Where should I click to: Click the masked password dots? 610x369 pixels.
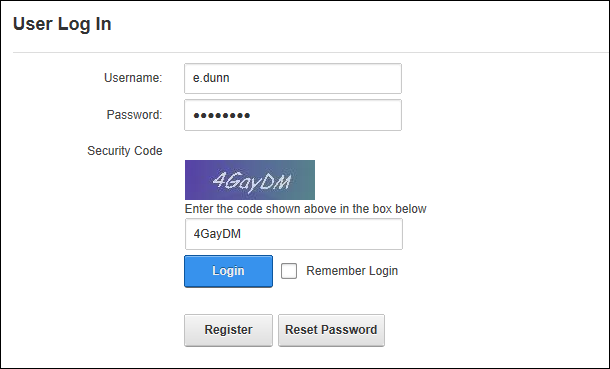[222, 115]
